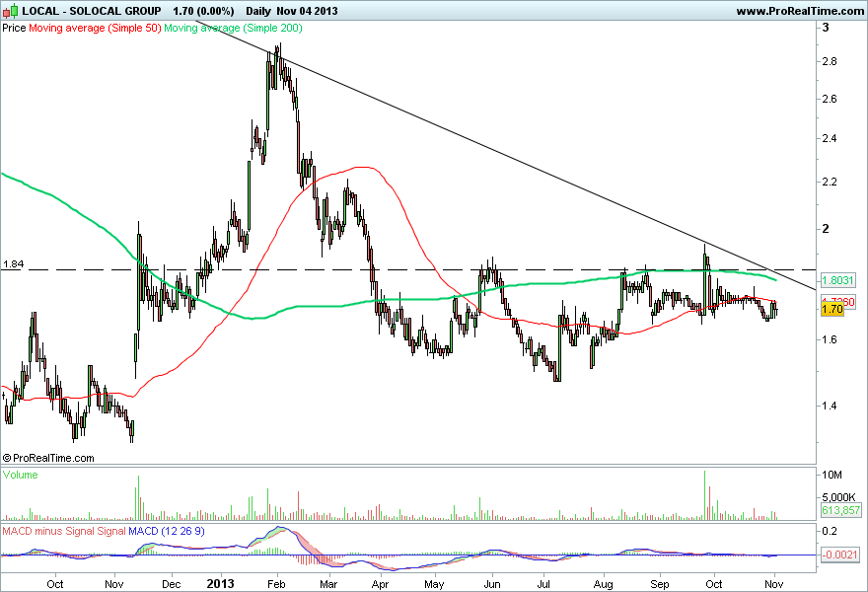This screenshot has height=592, width=868.
Task: Open the www.ProRealTime.com link
Action: point(799,11)
